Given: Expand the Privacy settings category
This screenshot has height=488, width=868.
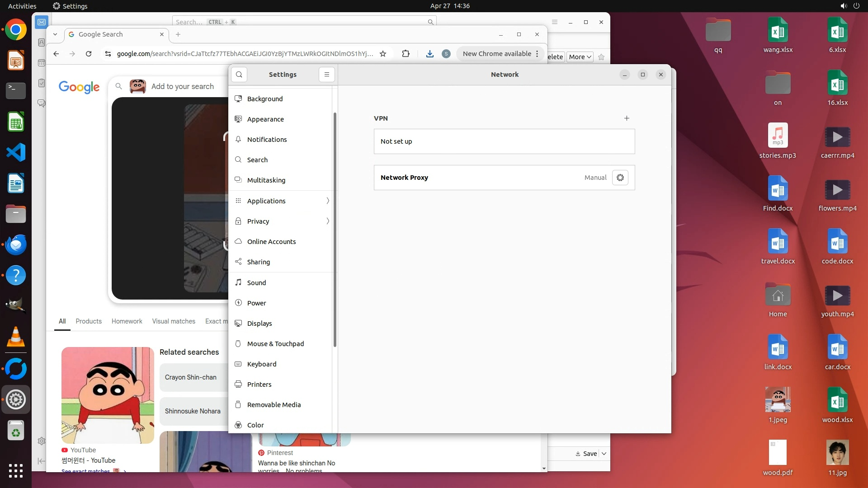Looking at the screenshot, I should (x=283, y=221).
